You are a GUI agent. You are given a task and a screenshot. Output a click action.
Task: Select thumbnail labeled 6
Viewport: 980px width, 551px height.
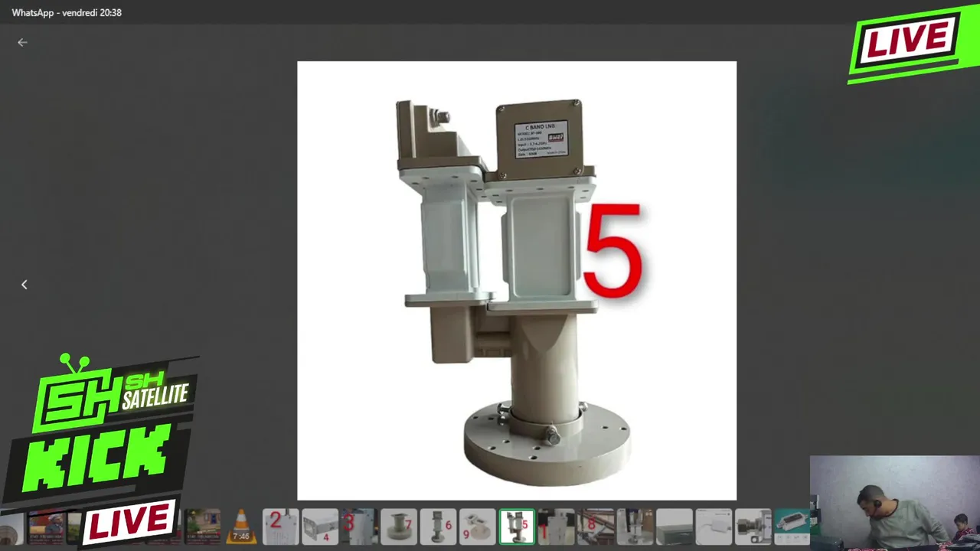438,527
